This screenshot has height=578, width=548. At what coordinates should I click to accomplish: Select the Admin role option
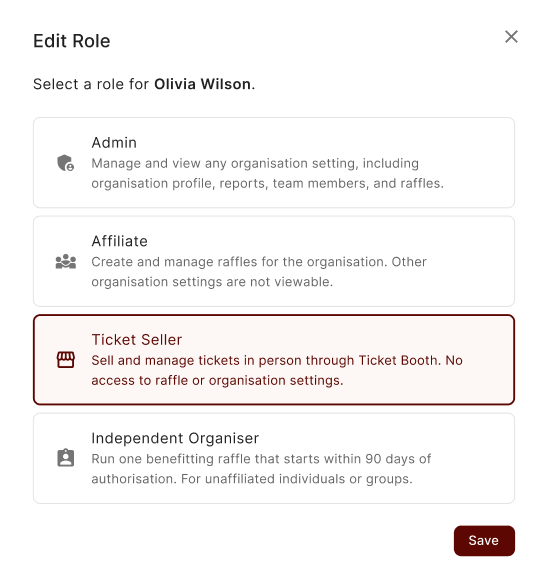point(274,163)
